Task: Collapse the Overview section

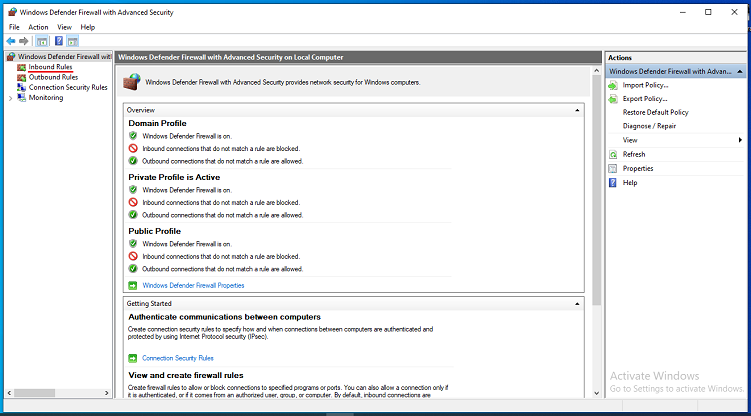Action: pyautogui.click(x=577, y=110)
